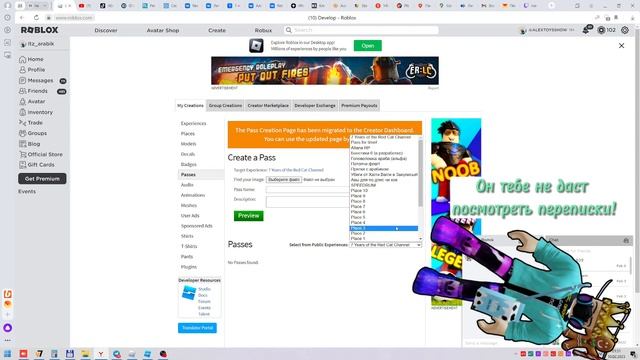Click the green Preview button
This screenshot has width=640, height=360.
tap(249, 216)
